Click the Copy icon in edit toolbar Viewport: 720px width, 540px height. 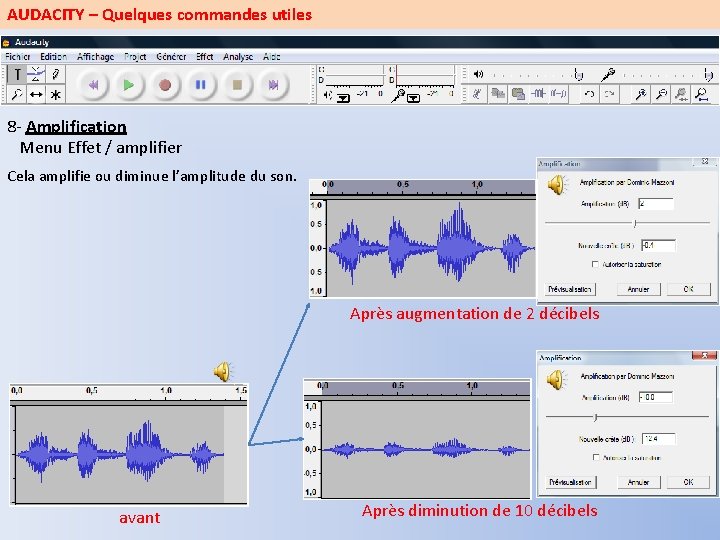click(498, 94)
